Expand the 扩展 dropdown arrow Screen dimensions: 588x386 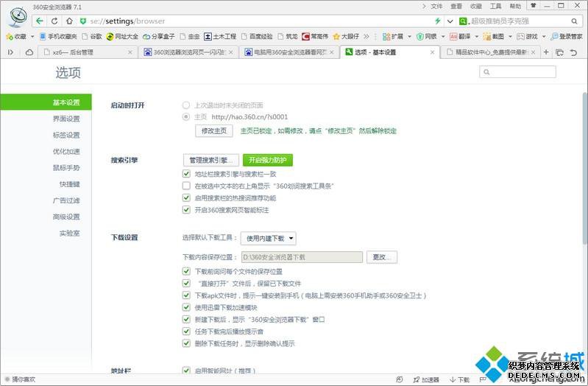click(409, 36)
